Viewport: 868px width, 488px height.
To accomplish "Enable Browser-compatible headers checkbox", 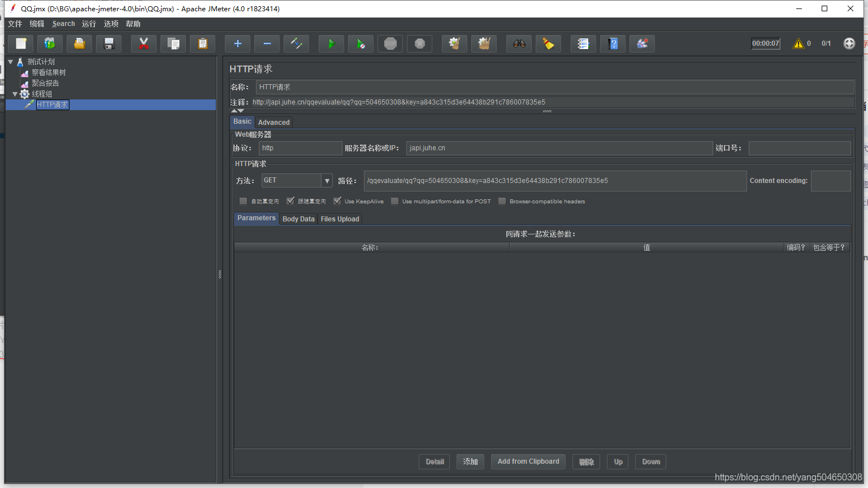I will tap(502, 201).
